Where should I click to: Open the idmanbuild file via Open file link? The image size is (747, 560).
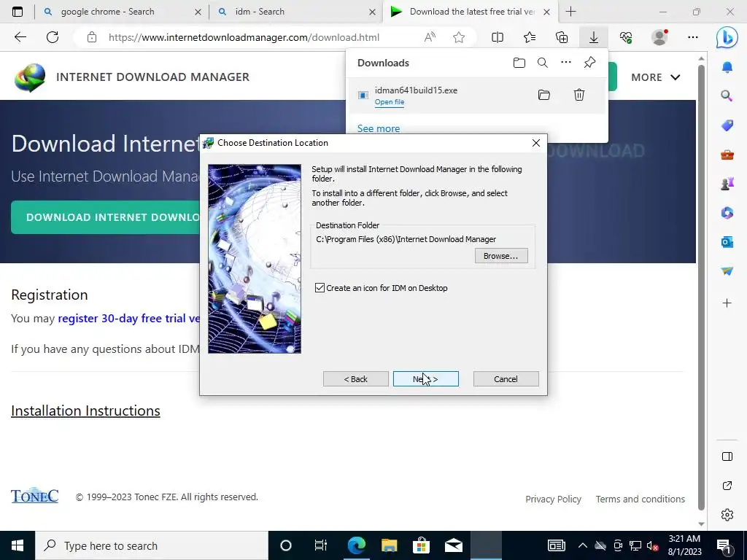coord(390,102)
